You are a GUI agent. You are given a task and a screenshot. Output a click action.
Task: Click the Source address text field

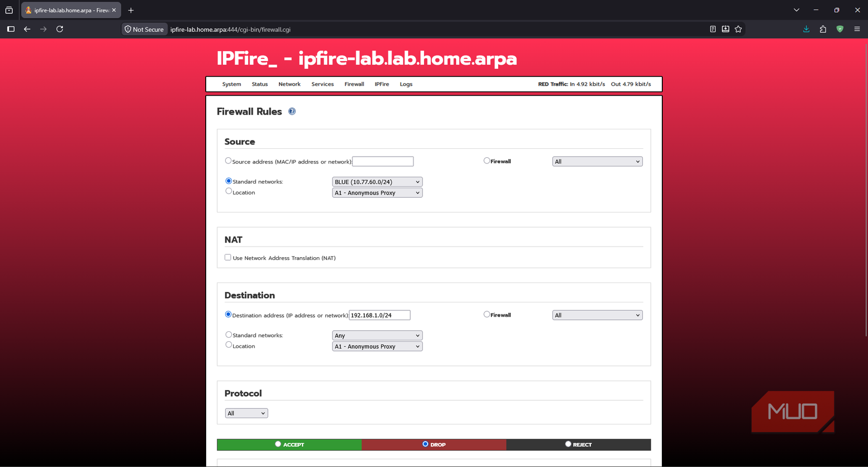click(383, 161)
